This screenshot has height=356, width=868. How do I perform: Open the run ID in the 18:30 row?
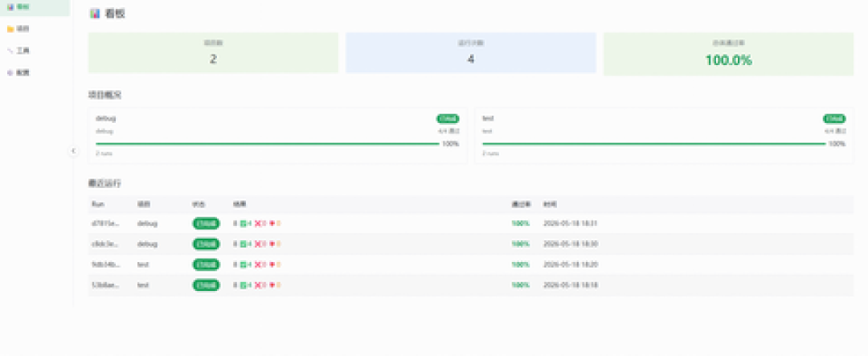(104, 244)
